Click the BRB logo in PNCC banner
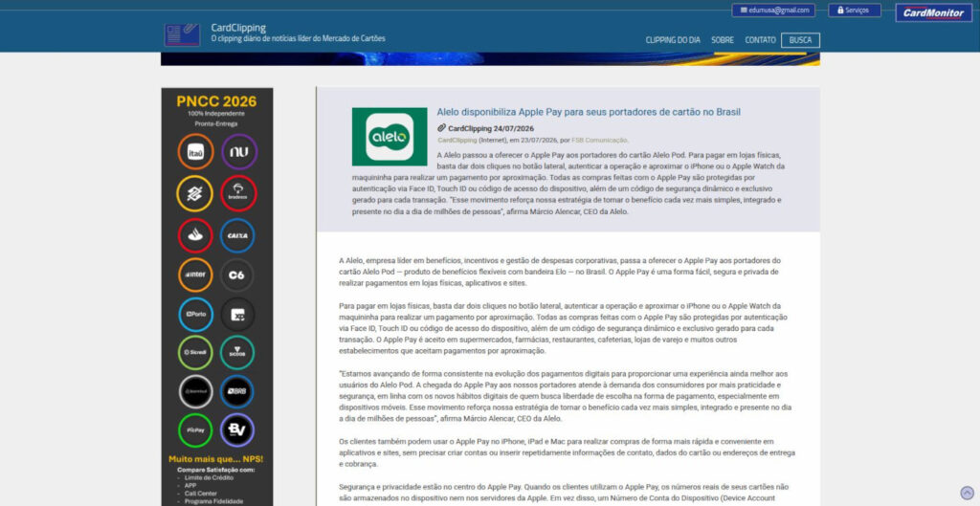Image resolution: width=980 pixels, height=506 pixels. click(237, 391)
